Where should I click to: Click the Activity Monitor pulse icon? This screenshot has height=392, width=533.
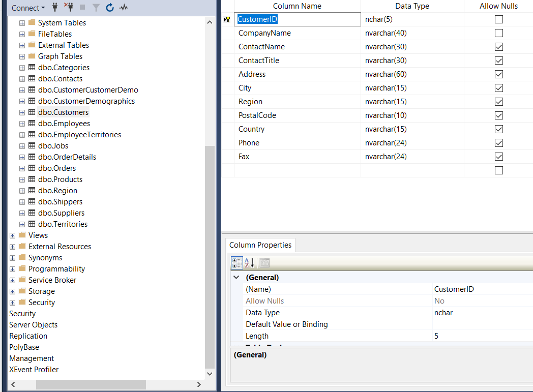click(124, 7)
